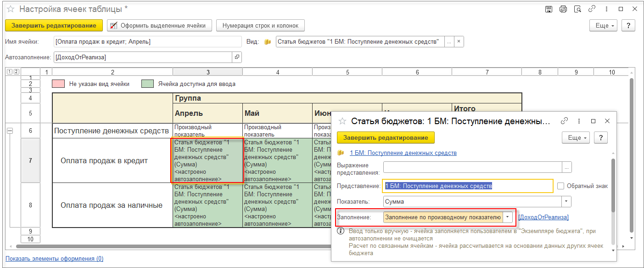Collapse row group with minus toggle at row 6
The width and height of the screenshot is (644, 268).
[x=10, y=131]
